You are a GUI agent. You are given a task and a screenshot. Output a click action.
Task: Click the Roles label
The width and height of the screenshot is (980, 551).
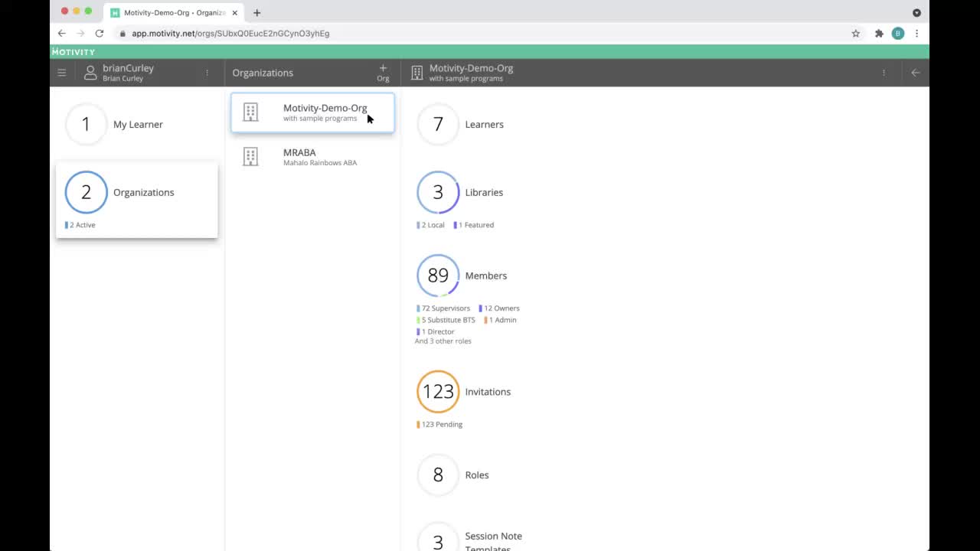(477, 475)
